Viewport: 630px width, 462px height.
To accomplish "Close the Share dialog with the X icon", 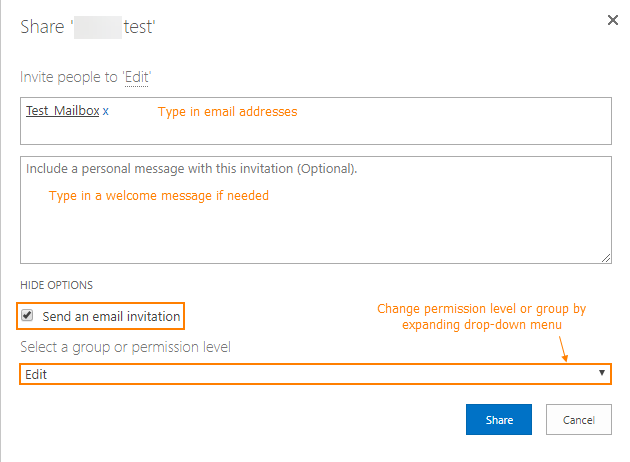I will (x=612, y=20).
